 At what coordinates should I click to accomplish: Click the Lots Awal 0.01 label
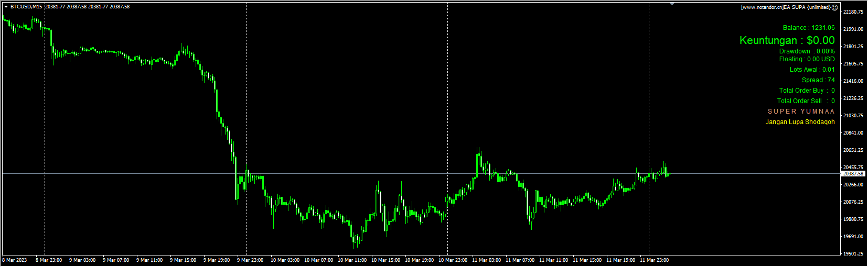coord(812,70)
